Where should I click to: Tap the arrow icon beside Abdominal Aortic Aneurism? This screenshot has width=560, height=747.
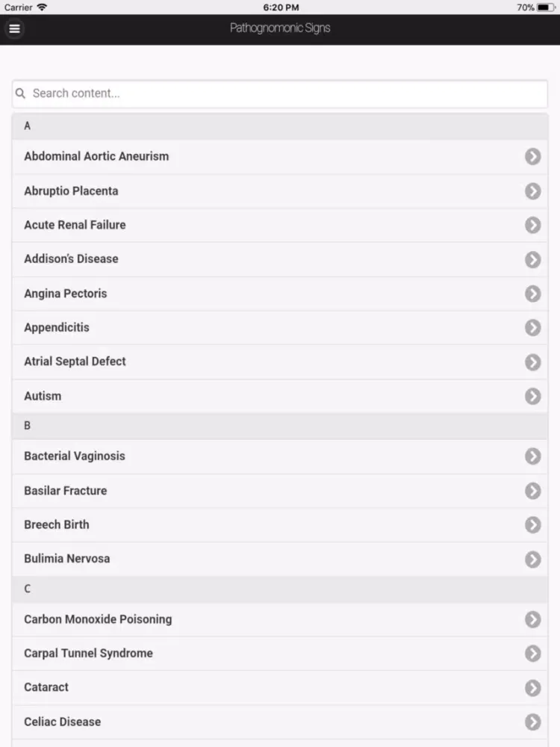point(532,156)
